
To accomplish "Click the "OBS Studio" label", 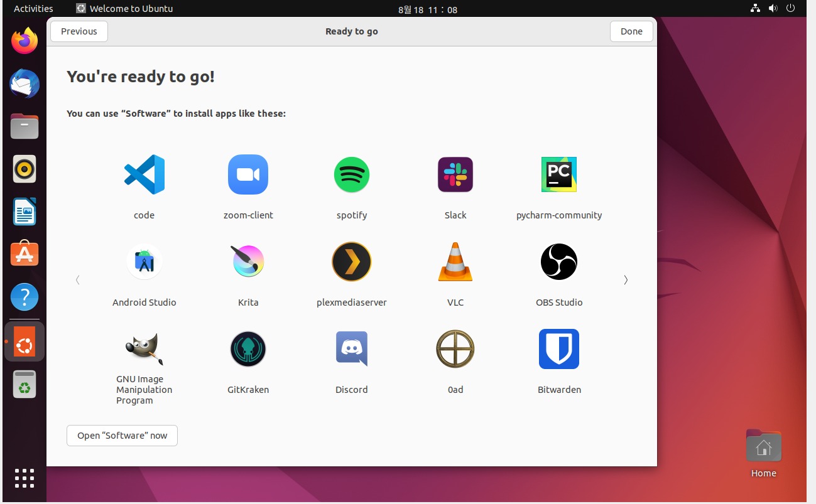I will tap(559, 303).
